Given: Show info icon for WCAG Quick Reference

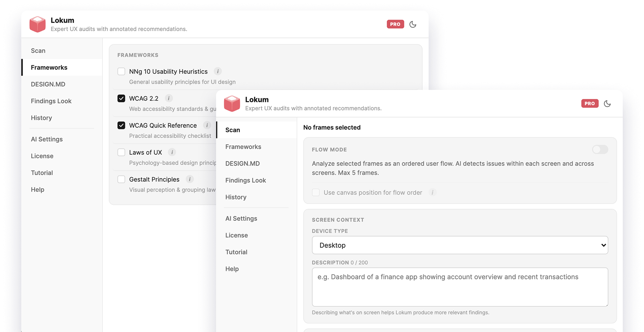Looking at the screenshot, I should click(207, 125).
